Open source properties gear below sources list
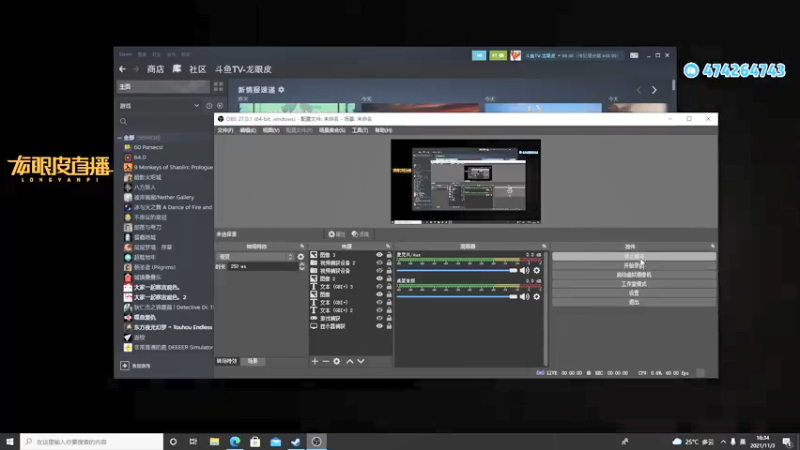Image resolution: width=800 pixels, height=450 pixels. point(337,361)
